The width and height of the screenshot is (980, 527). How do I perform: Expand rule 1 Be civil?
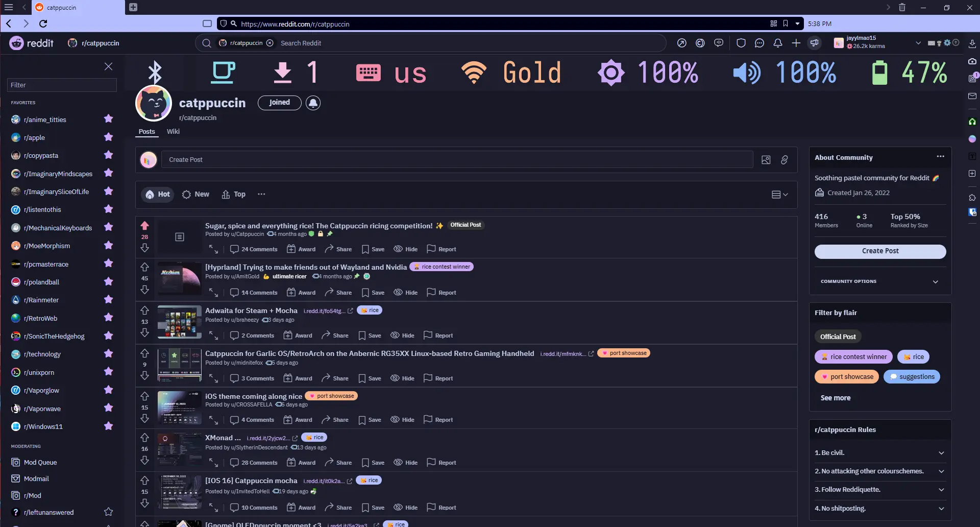tap(880, 453)
